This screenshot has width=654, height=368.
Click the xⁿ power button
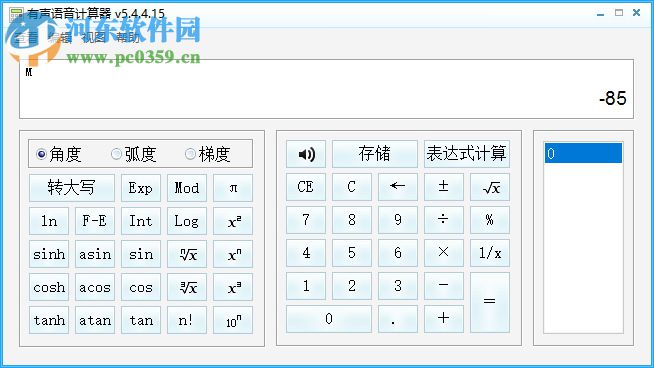pos(233,254)
